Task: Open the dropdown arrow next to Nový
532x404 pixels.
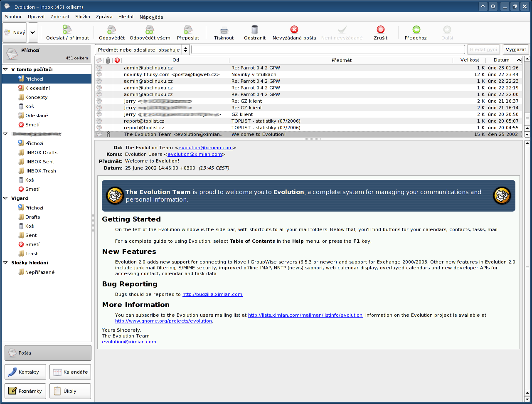Action: pyautogui.click(x=33, y=33)
